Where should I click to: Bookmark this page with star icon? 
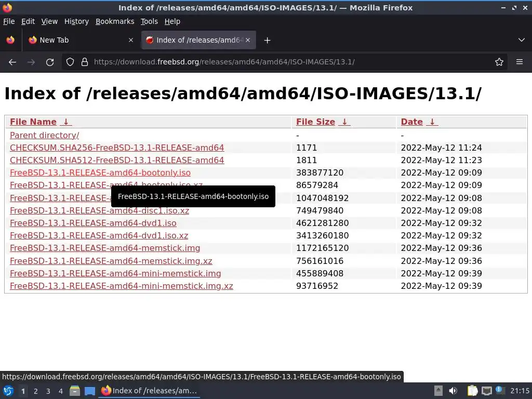tap(499, 62)
